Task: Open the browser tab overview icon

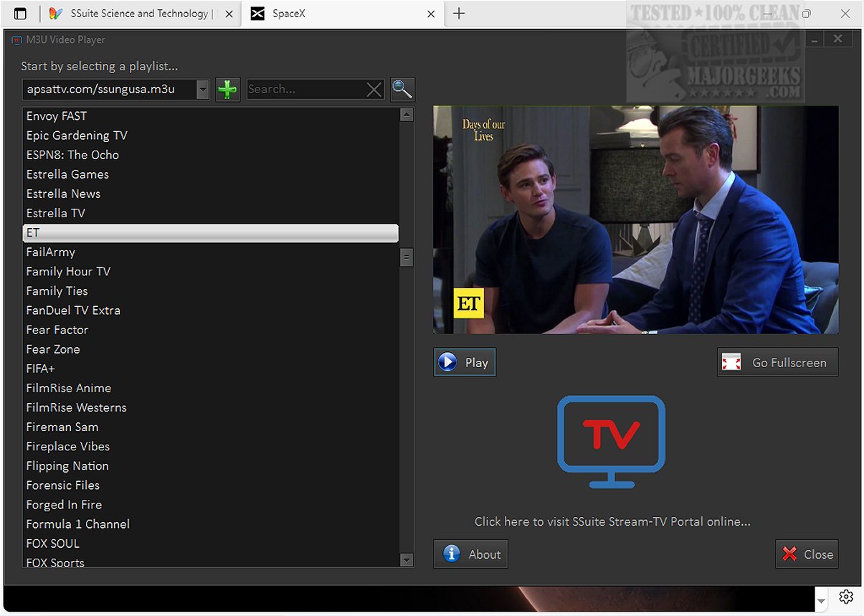Action: [20, 14]
